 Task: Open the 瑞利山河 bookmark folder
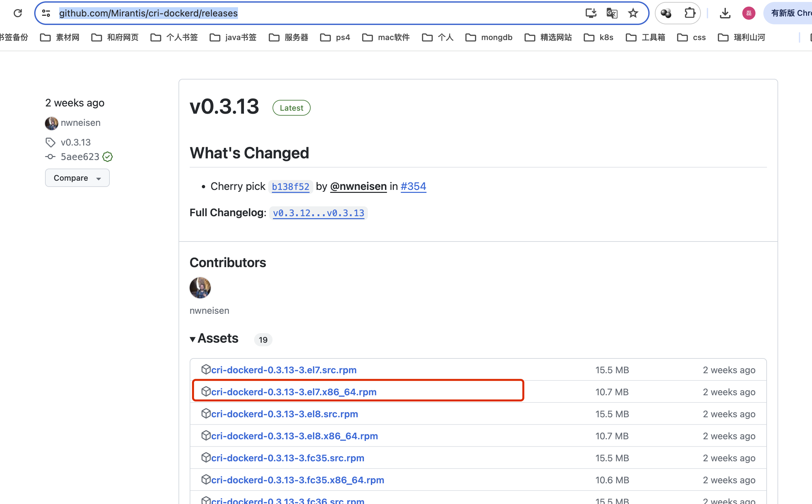[742, 37]
